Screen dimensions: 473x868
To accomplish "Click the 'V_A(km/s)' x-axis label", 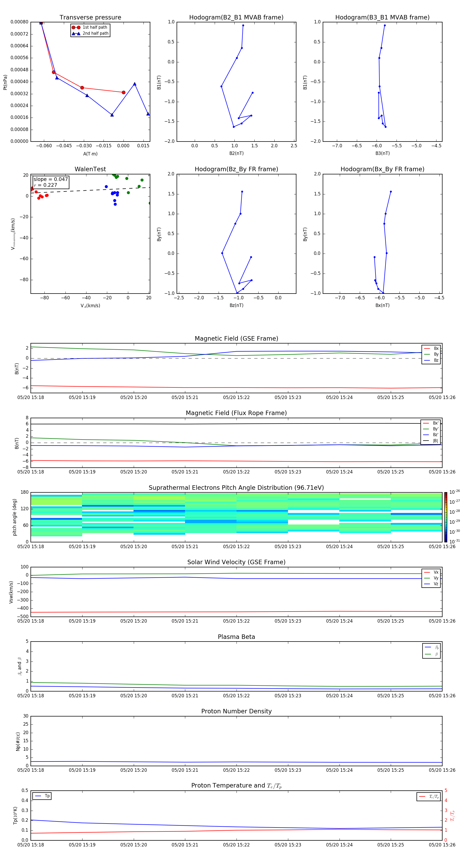I will click(90, 306).
